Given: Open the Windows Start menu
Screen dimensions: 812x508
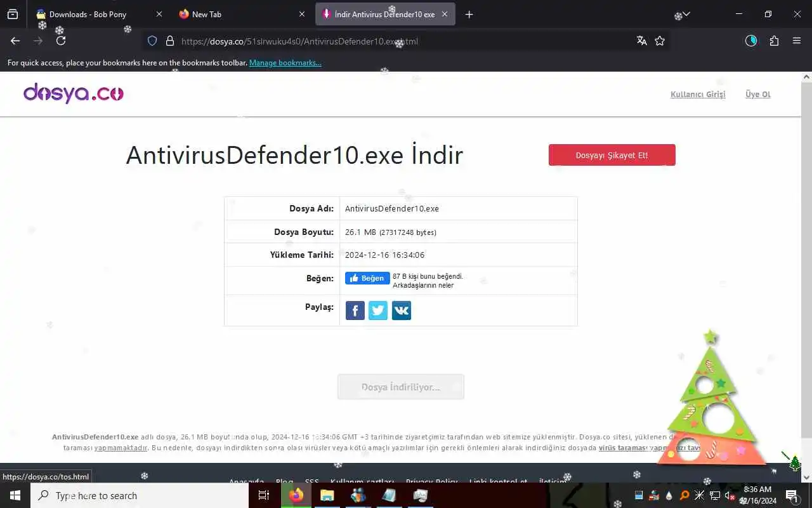Looking at the screenshot, I should pyautogui.click(x=15, y=495).
